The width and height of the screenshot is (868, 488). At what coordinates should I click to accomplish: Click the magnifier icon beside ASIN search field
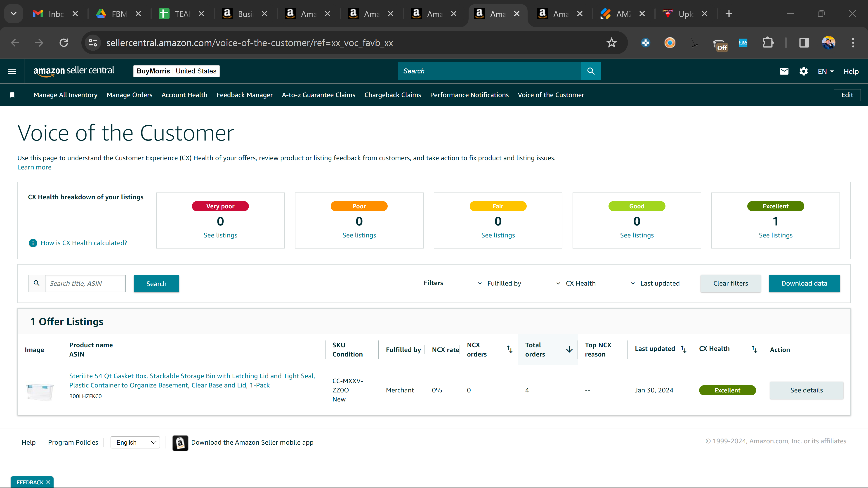click(37, 283)
